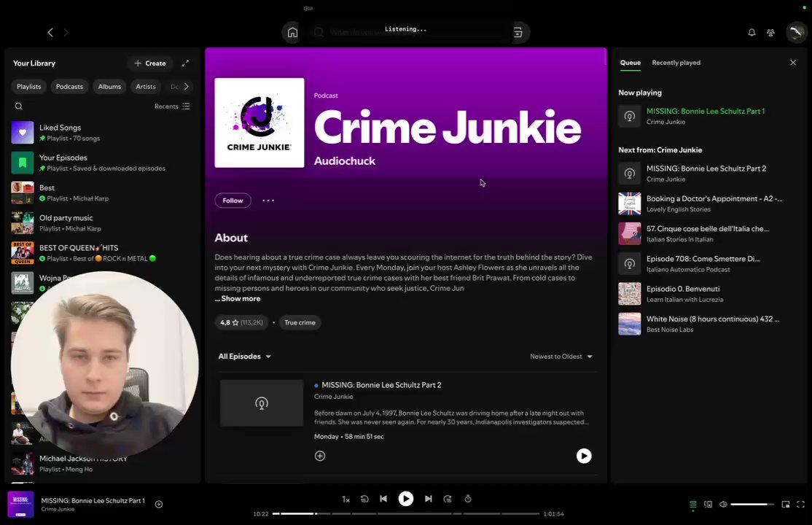
Task: Click the Crime Junkie podcast cover art
Action: (x=259, y=122)
